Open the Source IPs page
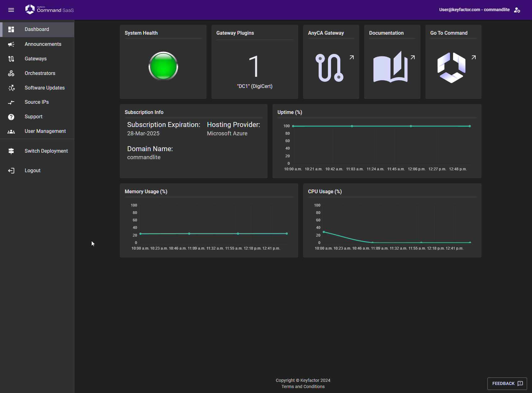Viewport: 532px width, 393px height. click(37, 102)
